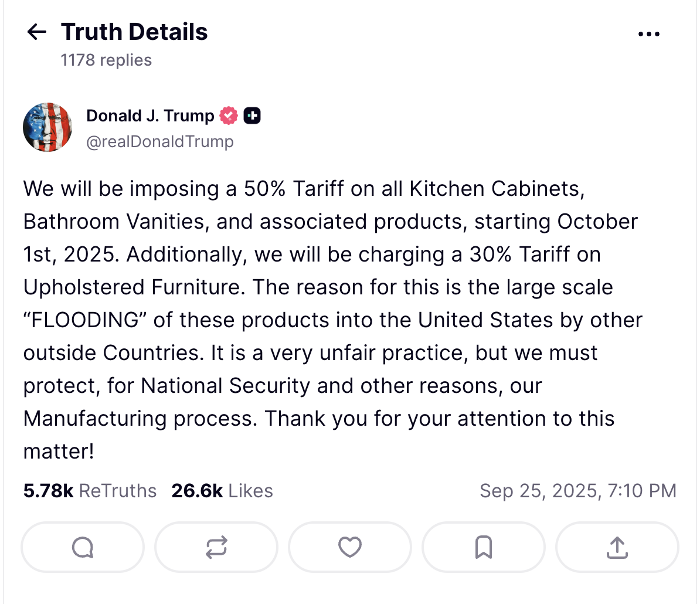Reply using the speech bubble button
700x604 pixels.
pos(83,547)
